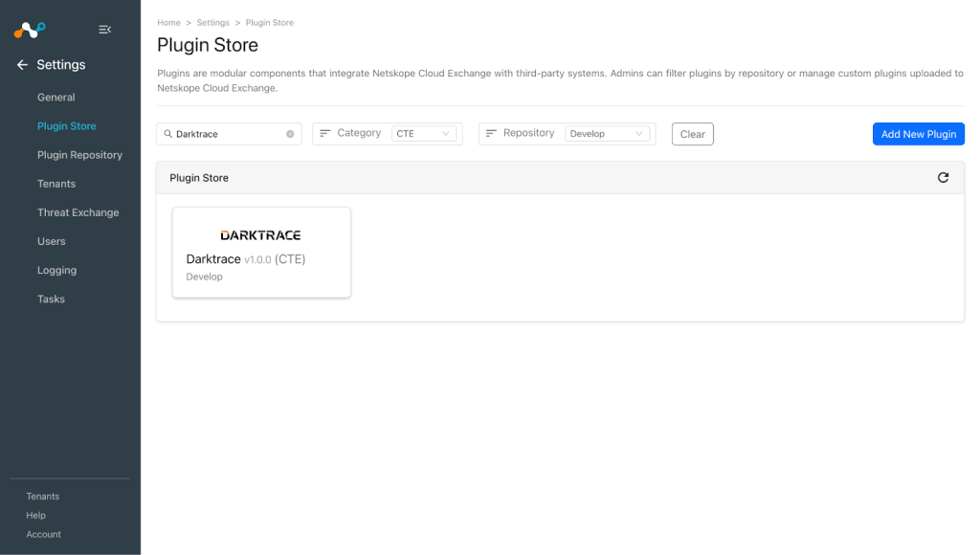
Task: Go to Settings breadcrumb
Action: (213, 23)
